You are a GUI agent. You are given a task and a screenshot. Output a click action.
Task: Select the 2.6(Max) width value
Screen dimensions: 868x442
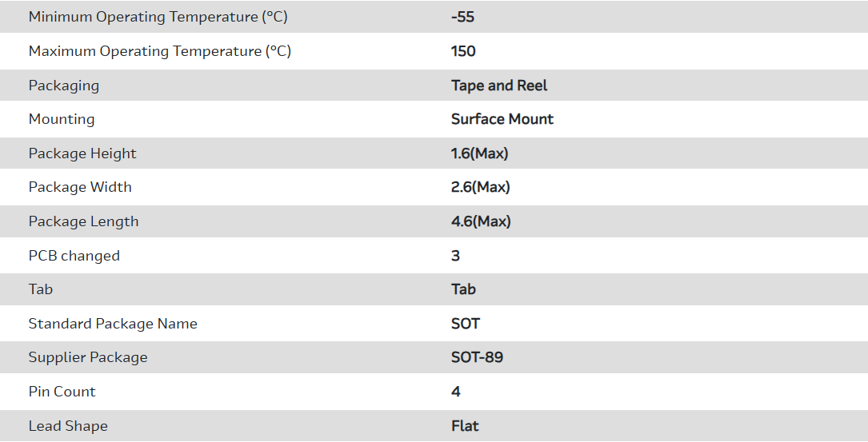point(481,187)
